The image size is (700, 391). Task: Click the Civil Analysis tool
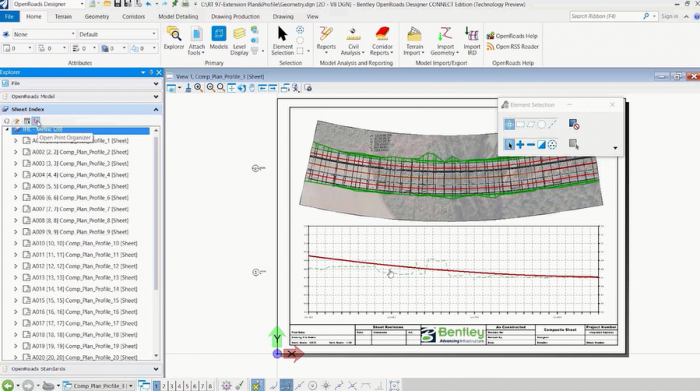pyautogui.click(x=353, y=41)
